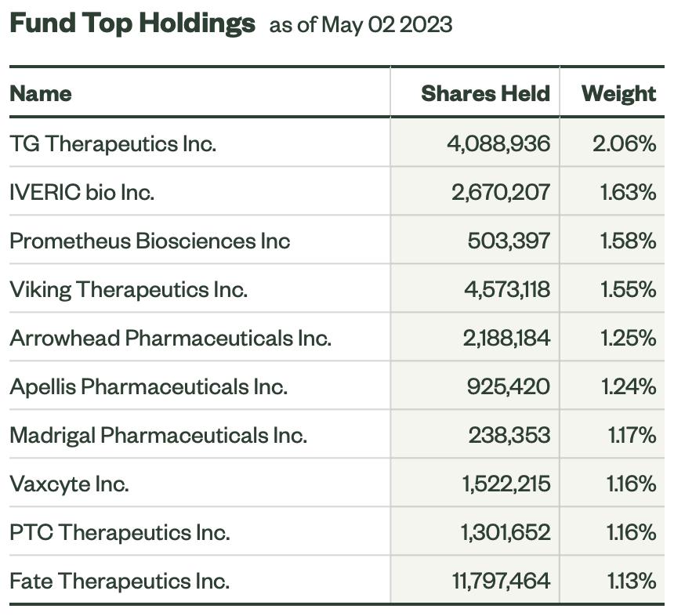Screen dimensions: 674x616
Task: Open Viking Therapeutics Inc. entry
Action: click(129, 289)
